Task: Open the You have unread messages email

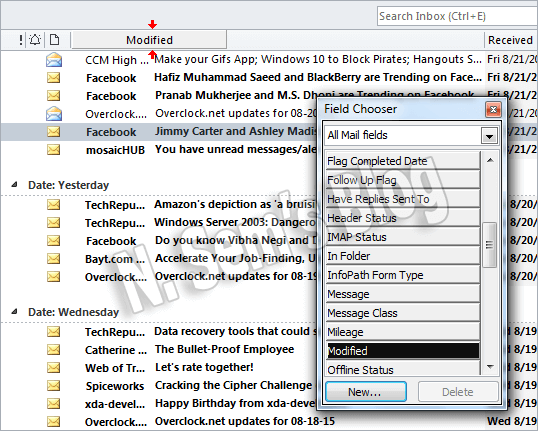Action: point(235,149)
